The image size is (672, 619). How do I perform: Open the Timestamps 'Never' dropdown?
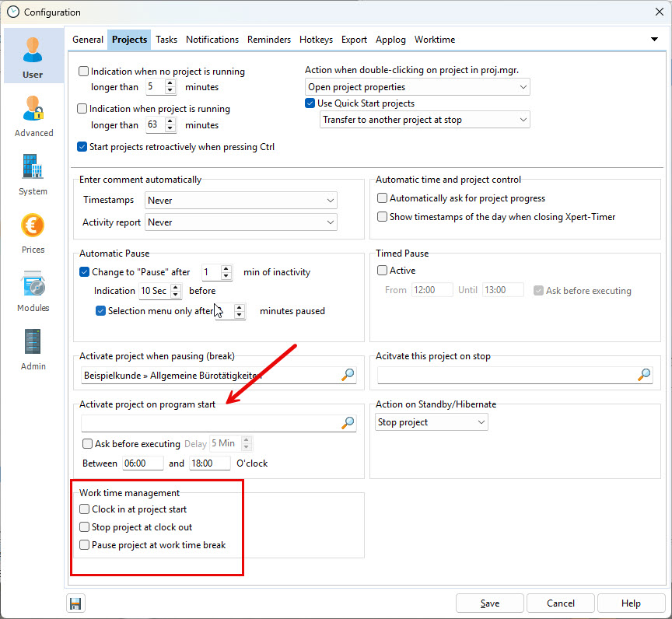point(240,200)
